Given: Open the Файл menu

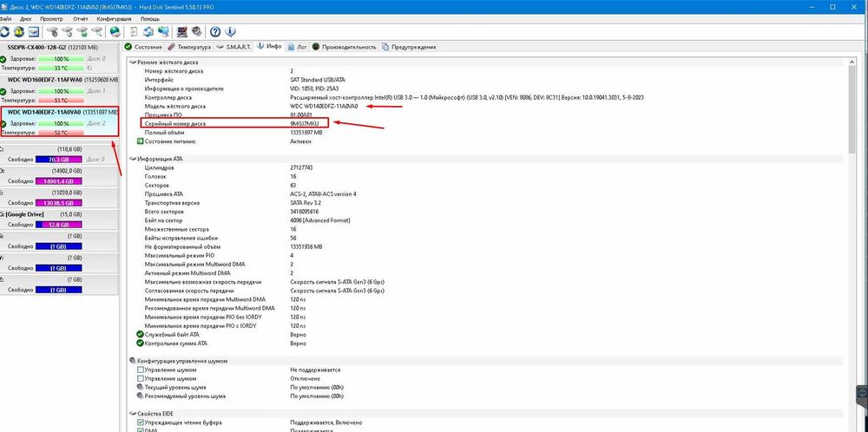Looking at the screenshot, I should [x=5, y=19].
